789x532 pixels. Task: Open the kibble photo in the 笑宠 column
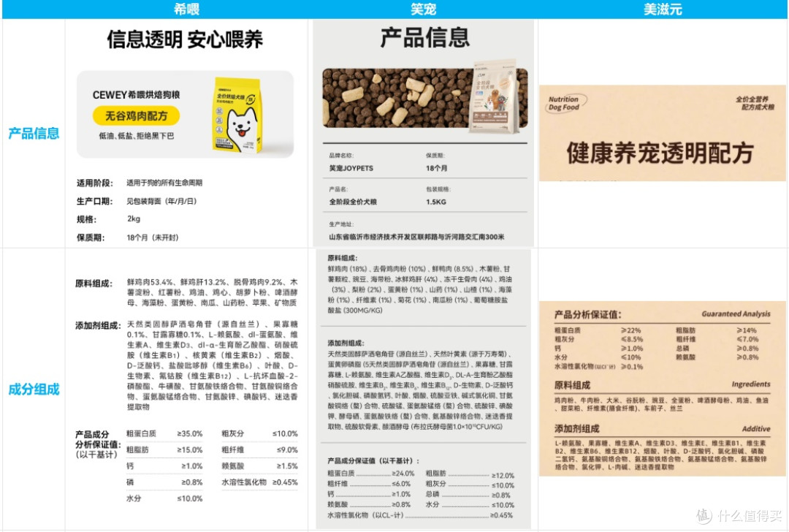pos(395,98)
